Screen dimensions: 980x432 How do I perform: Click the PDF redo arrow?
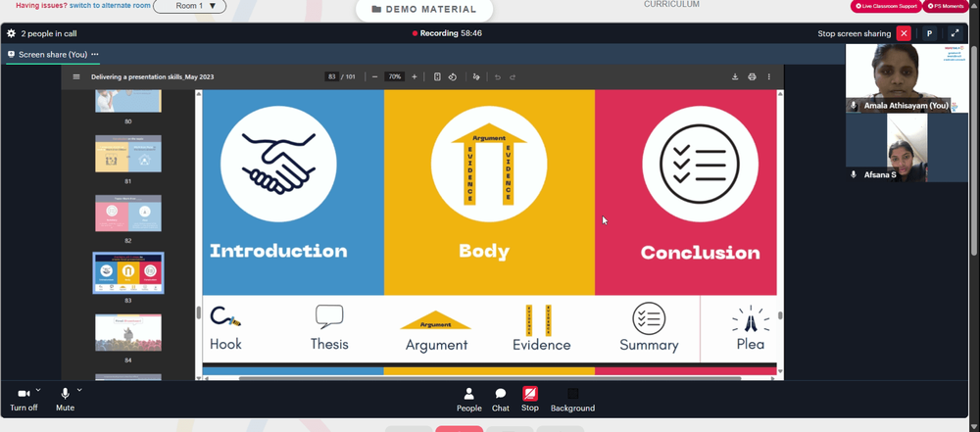pos(513,76)
